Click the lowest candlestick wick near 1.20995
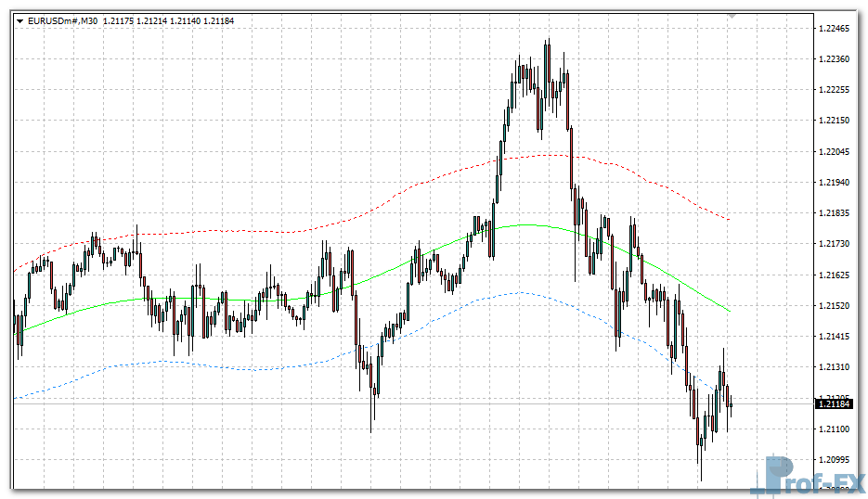 point(701,468)
